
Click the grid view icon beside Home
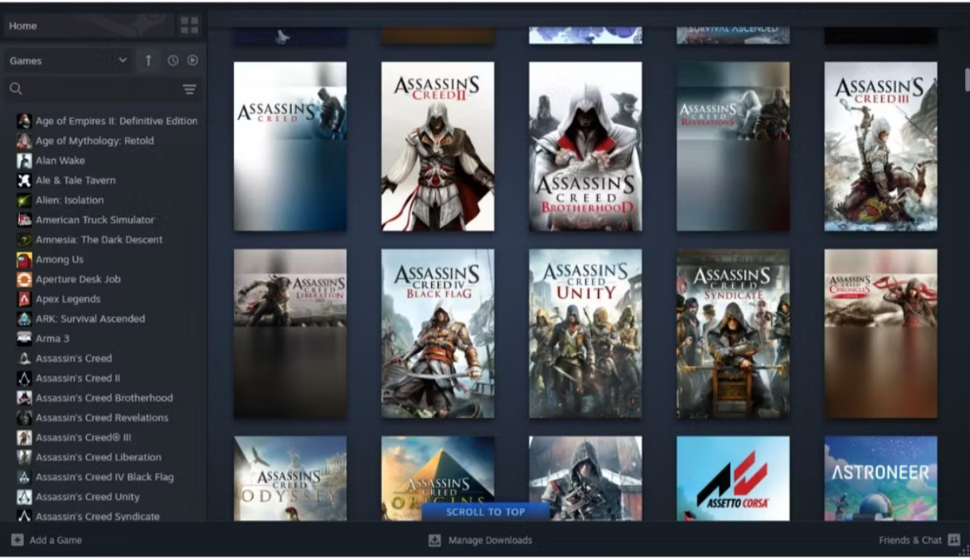(x=189, y=26)
